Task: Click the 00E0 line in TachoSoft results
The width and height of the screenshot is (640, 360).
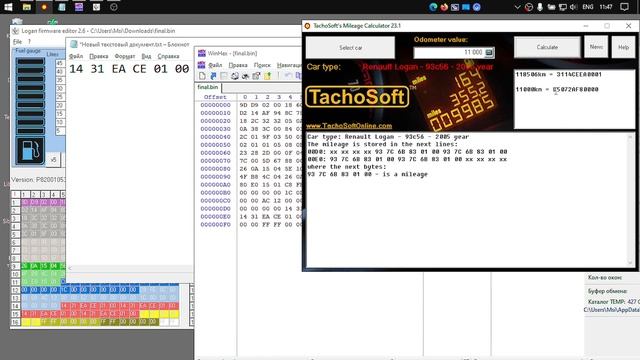Action: coord(407,159)
